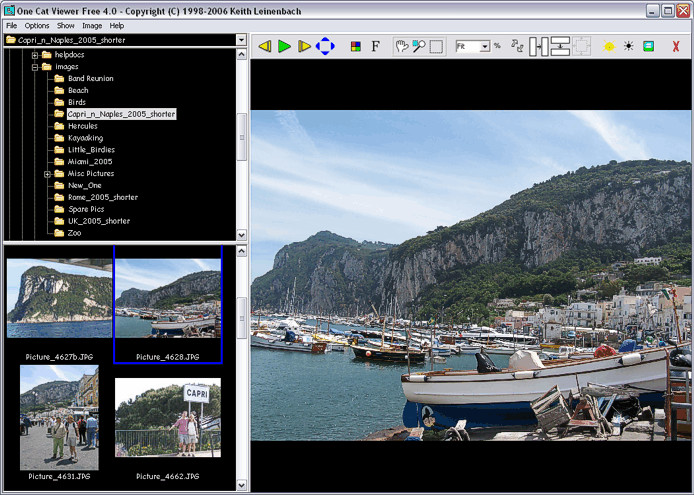Open the File menu
694x495 pixels.
click(12, 26)
